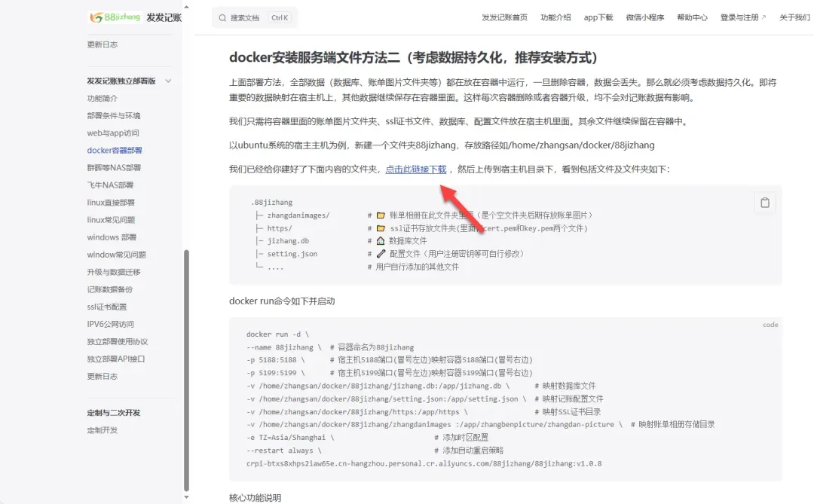
Task: Click the magnifier icon in the search box
Action: [x=222, y=17]
